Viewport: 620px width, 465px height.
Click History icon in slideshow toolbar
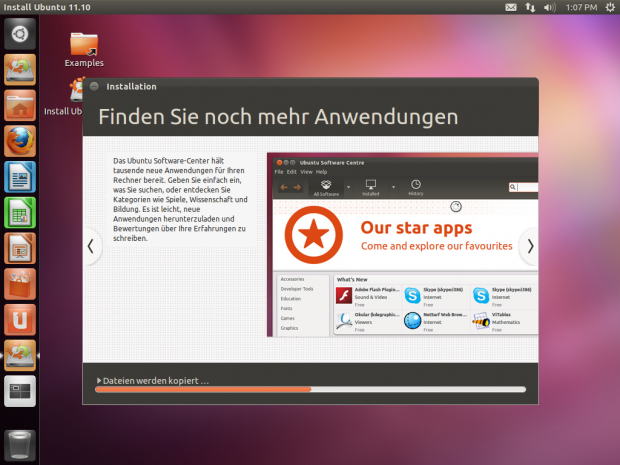(416, 188)
